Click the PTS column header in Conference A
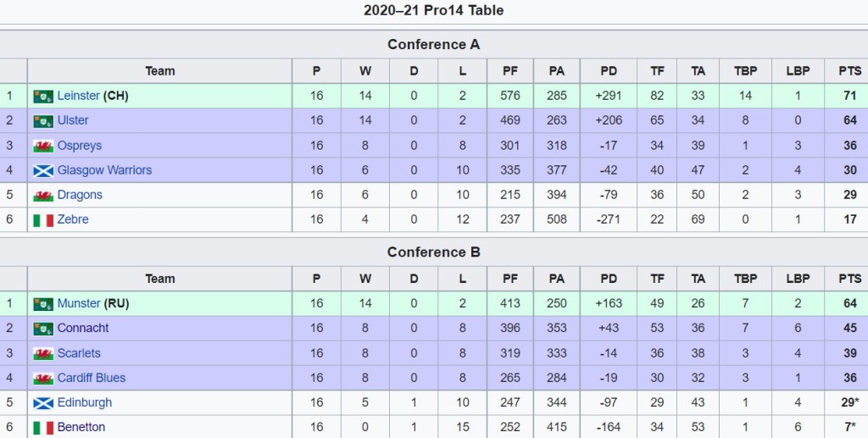This screenshot has width=868, height=438. 849,71
